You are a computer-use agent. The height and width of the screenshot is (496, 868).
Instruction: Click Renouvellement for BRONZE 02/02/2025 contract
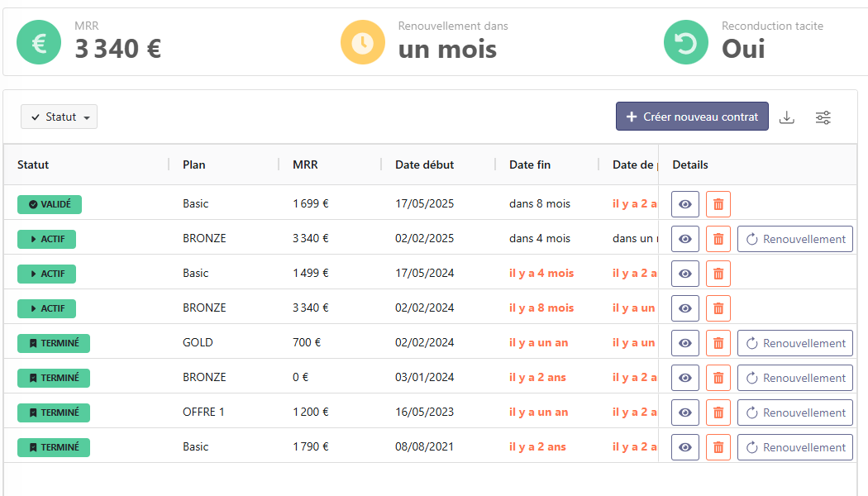click(794, 239)
